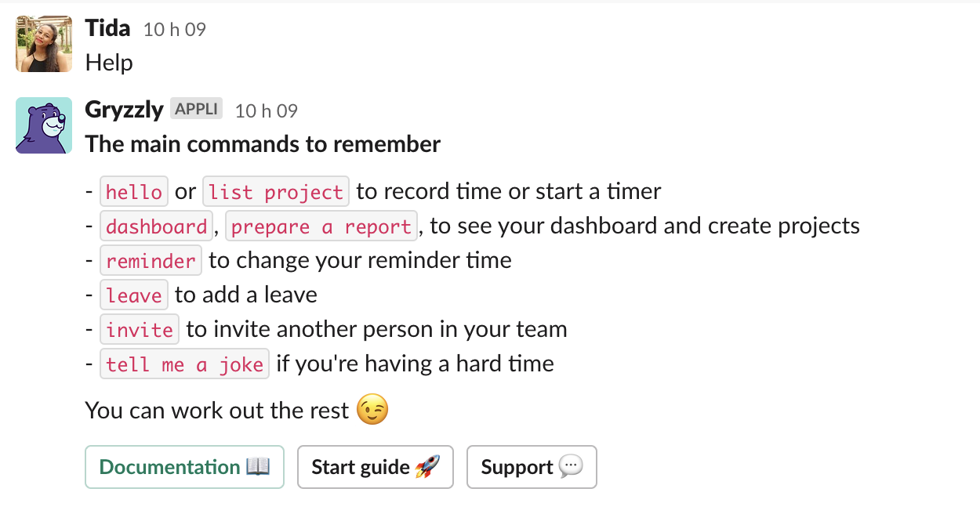Click the open book emoji on Documentation

click(x=258, y=467)
